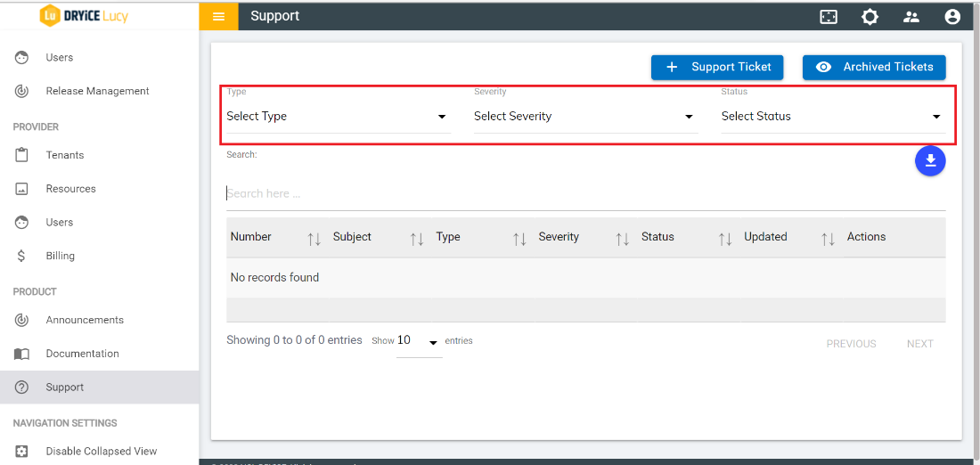Open the settings gear icon
This screenshot has width=980, height=465.
[x=870, y=16]
